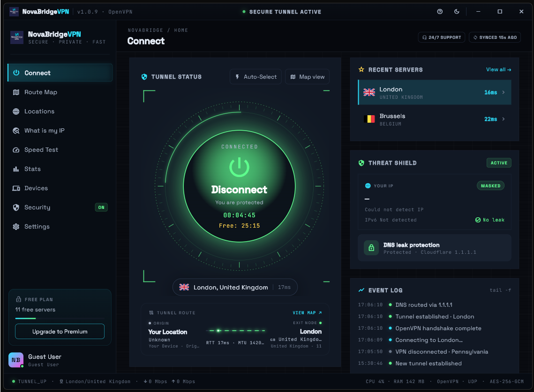534x392 pixels.
Task: Click the Synced 15s ago button
Action: click(495, 37)
